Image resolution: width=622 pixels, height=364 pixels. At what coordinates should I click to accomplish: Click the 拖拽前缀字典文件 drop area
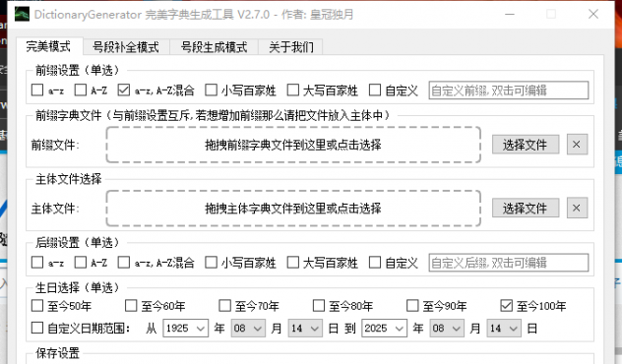tap(293, 145)
